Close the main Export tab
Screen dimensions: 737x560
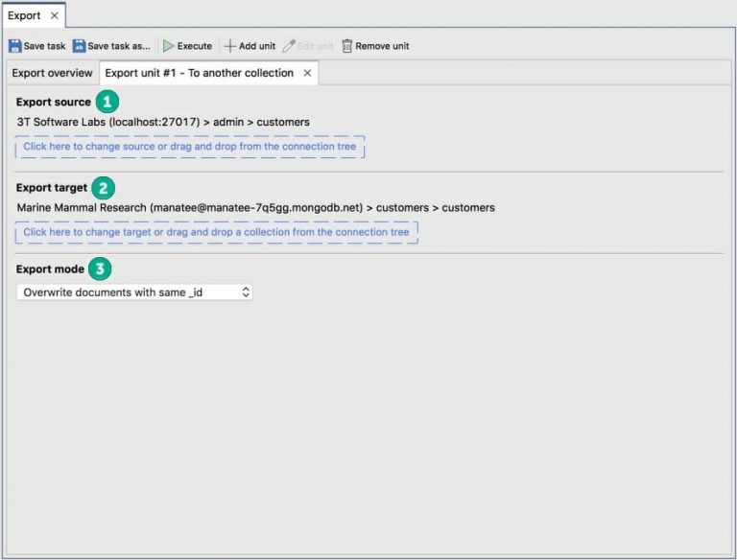point(54,15)
